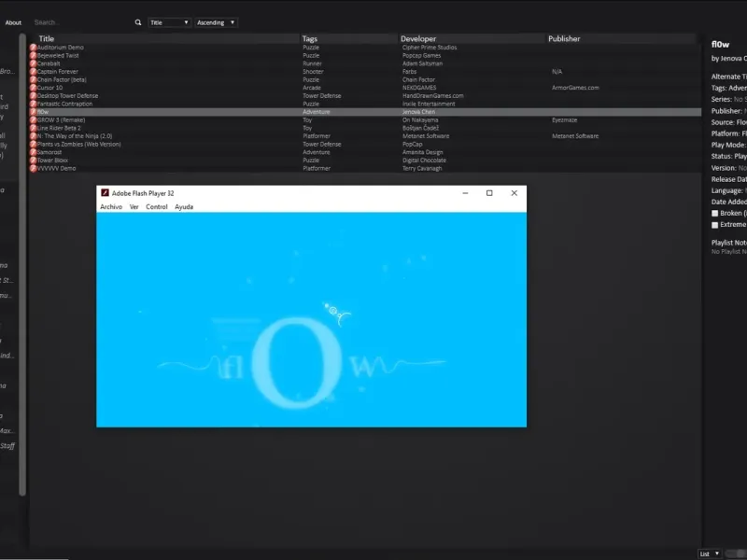Click the Flash icon beside Plants vs Zombies

click(33, 145)
